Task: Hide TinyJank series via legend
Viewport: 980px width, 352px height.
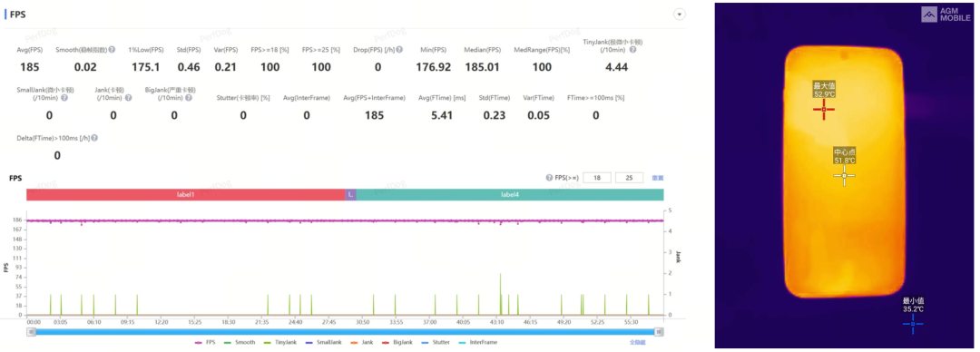Action: click(x=279, y=343)
